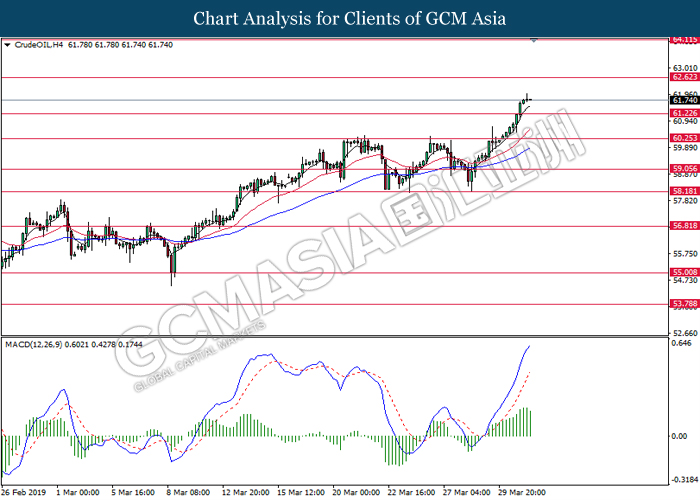
Task: Click the 60.253 price level label
Action: 685,138
